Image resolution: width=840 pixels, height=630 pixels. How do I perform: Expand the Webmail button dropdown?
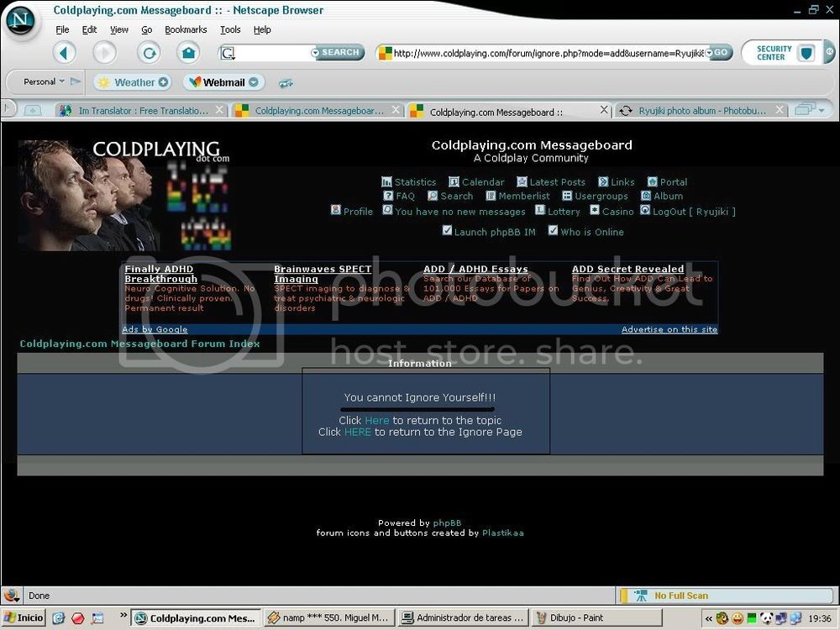[x=254, y=82]
